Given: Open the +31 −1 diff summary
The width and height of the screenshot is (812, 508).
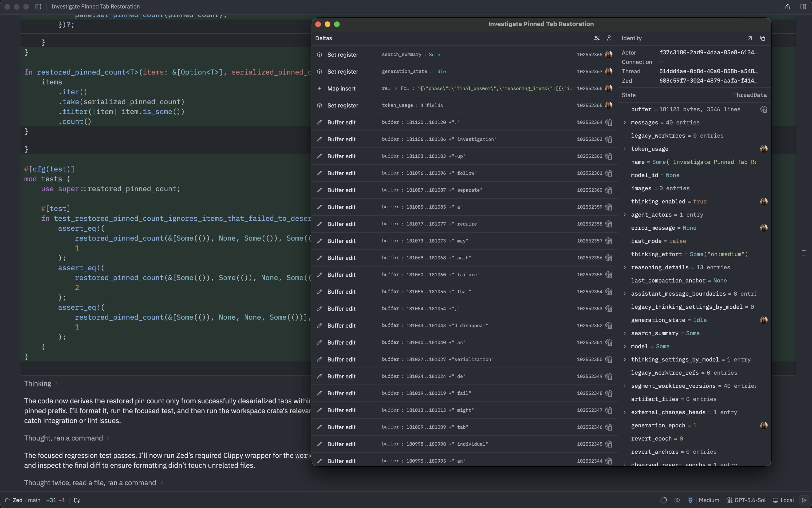Looking at the screenshot, I should click(56, 500).
